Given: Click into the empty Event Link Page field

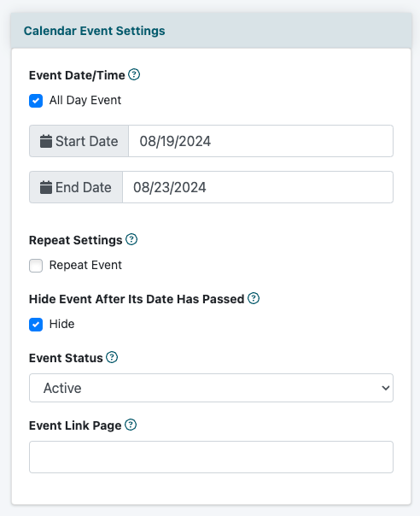Looking at the screenshot, I should click(x=211, y=457).
